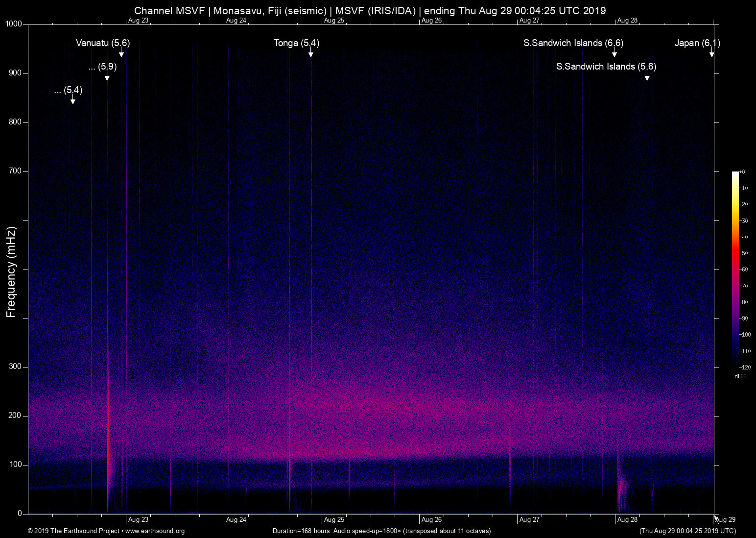This screenshot has width=756, height=538.
Task: Click the Aug 23 label on the top axis
Action: (x=138, y=21)
